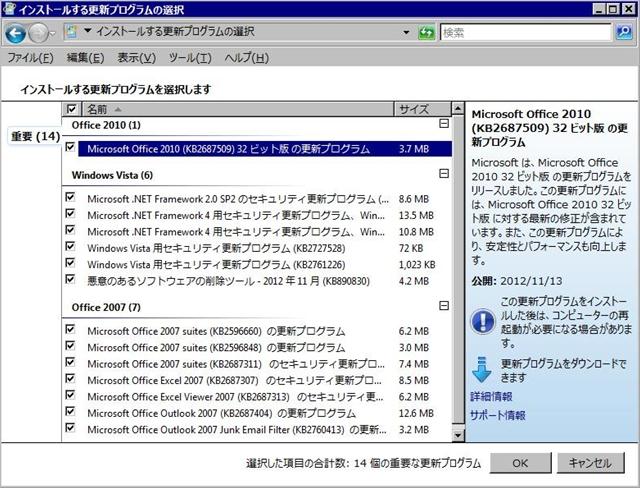This screenshot has width=640, height=488.
Task: Uncheck the KB2687311 Office 2007 checkbox
Action: [x=70, y=362]
